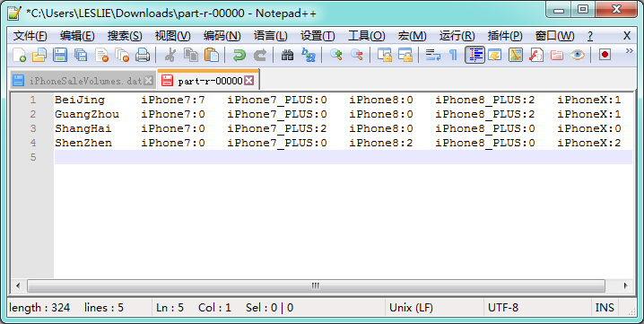Open Find with binoculars icon
This screenshot has width=644, height=324.
tap(287, 55)
